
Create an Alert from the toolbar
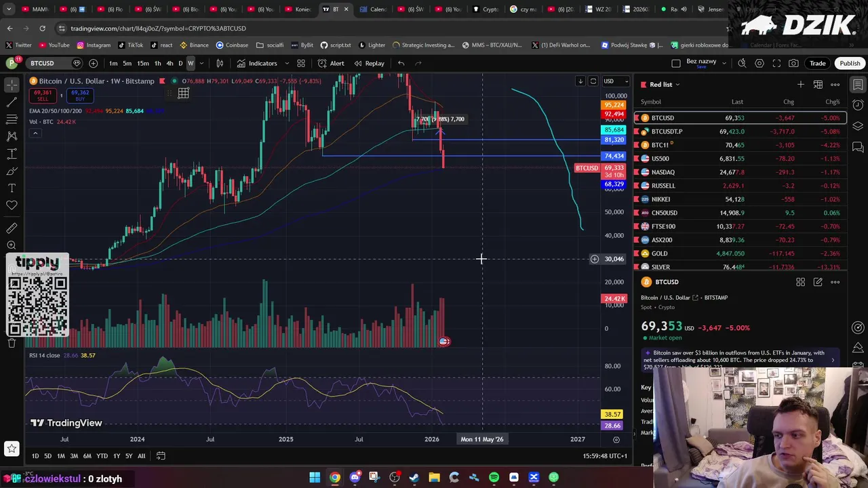tap(331, 63)
